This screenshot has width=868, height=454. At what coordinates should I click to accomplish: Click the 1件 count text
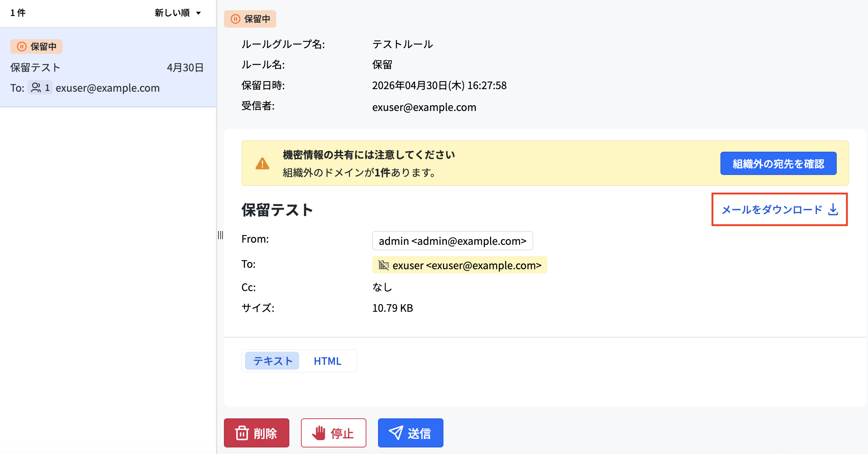(x=18, y=13)
